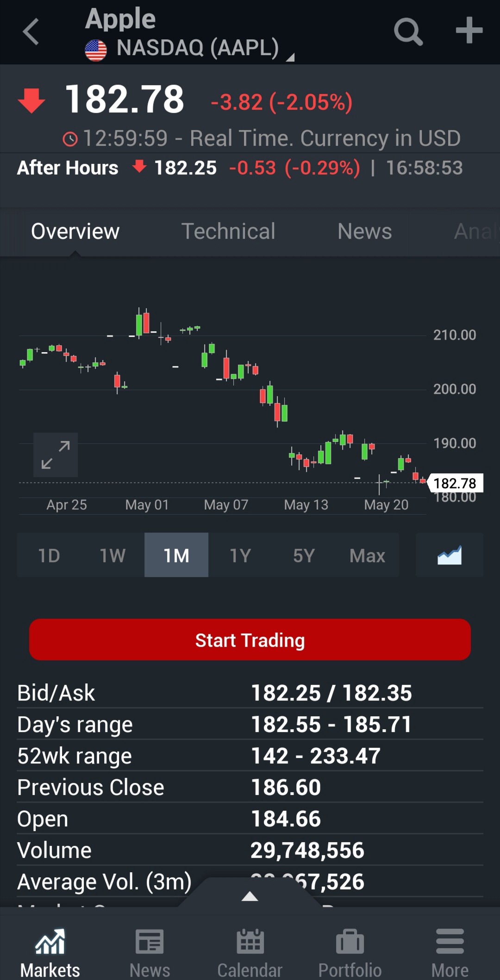Open the Markets bottom tab
The width and height of the screenshot is (500, 980).
[x=50, y=952]
